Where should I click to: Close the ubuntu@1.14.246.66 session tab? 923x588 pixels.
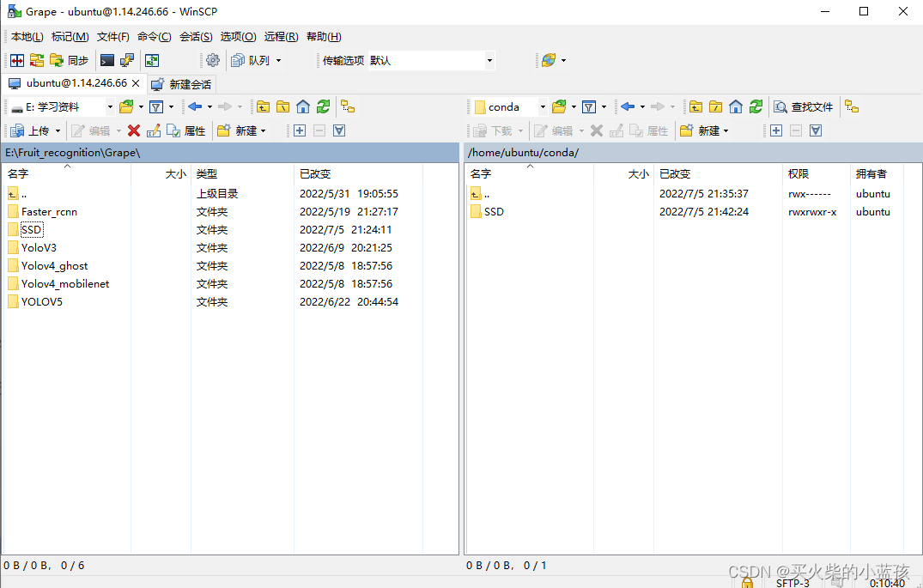click(x=136, y=83)
